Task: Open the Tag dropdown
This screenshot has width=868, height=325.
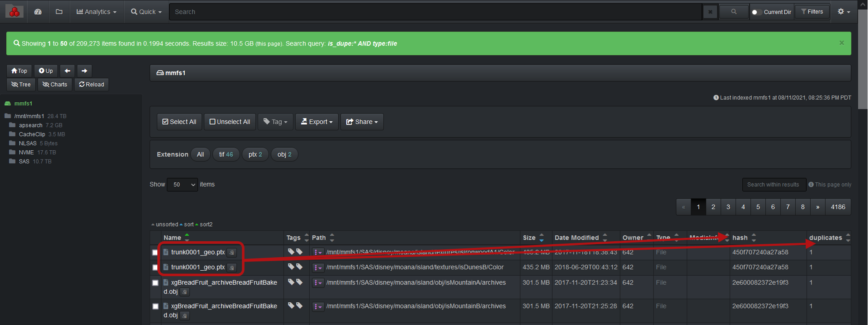Action: [275, 122]
